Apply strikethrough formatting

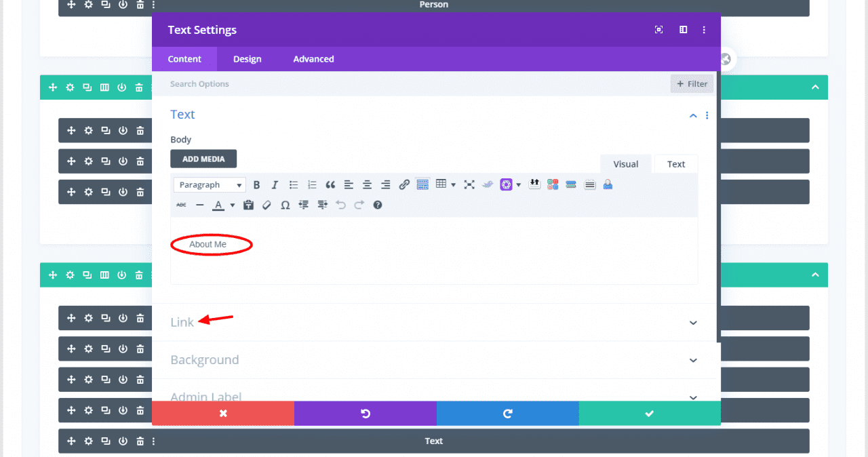180,205
